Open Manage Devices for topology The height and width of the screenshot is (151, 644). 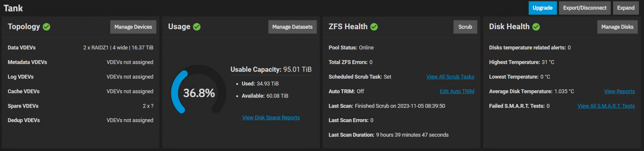coord(133,27)
